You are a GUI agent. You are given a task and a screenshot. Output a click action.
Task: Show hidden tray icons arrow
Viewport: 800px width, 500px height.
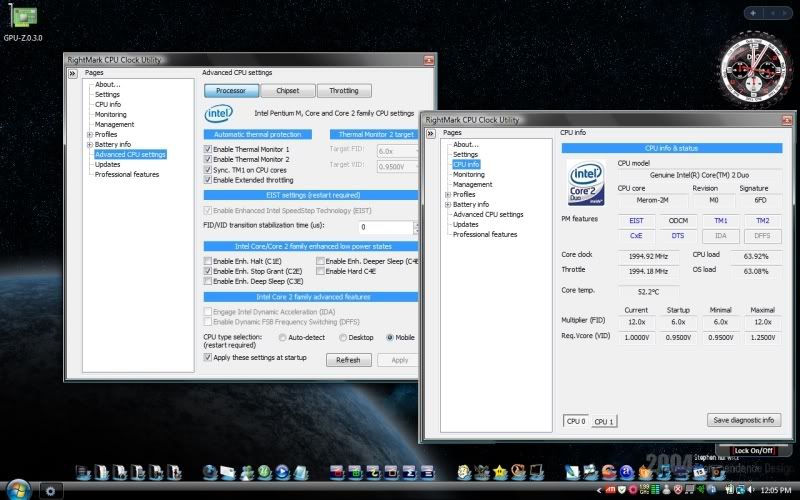coord(599,490)
